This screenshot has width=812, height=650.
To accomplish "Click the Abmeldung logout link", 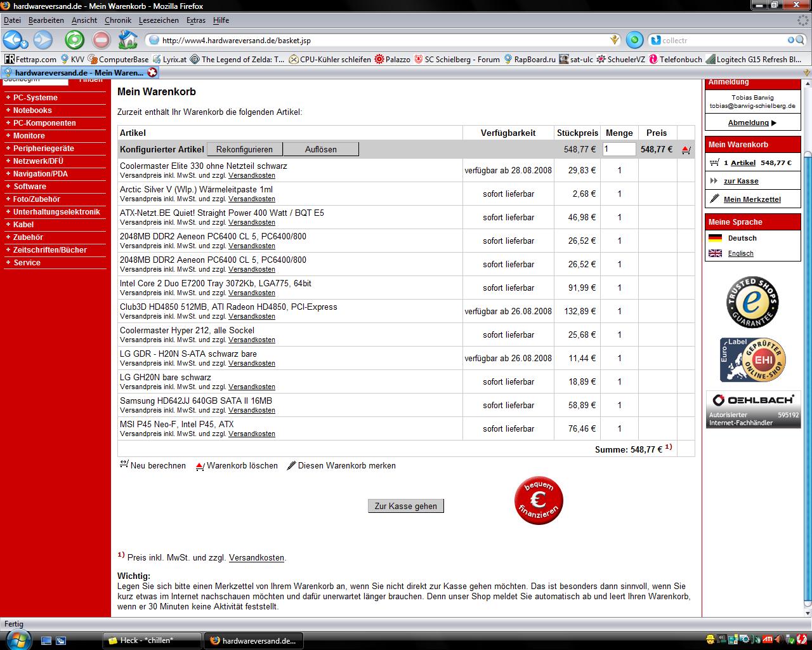I will click(x=749, y=123).
